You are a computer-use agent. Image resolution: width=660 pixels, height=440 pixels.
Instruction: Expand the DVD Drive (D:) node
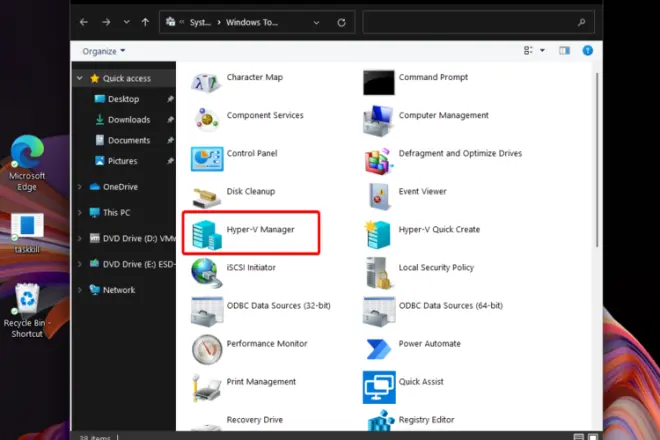[x=80, y=238]
